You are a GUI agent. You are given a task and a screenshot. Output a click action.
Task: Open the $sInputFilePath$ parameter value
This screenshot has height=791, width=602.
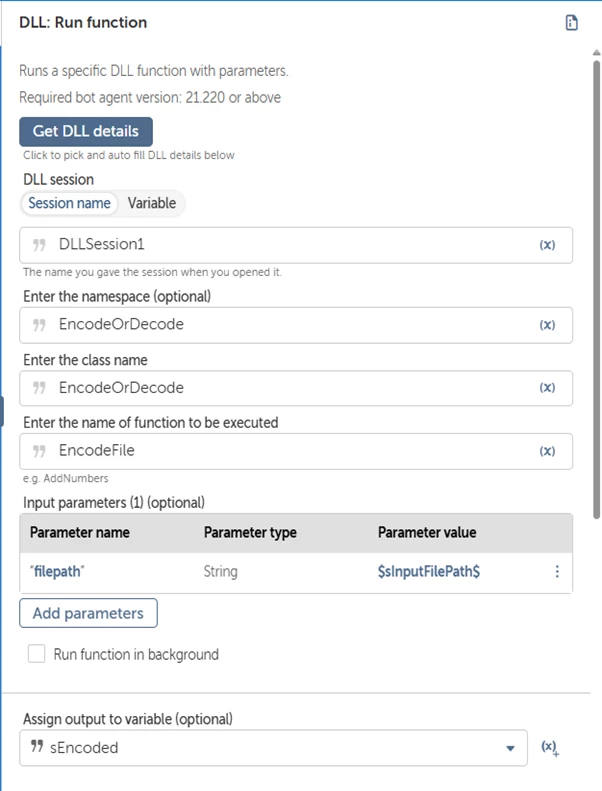click(429, 572)
